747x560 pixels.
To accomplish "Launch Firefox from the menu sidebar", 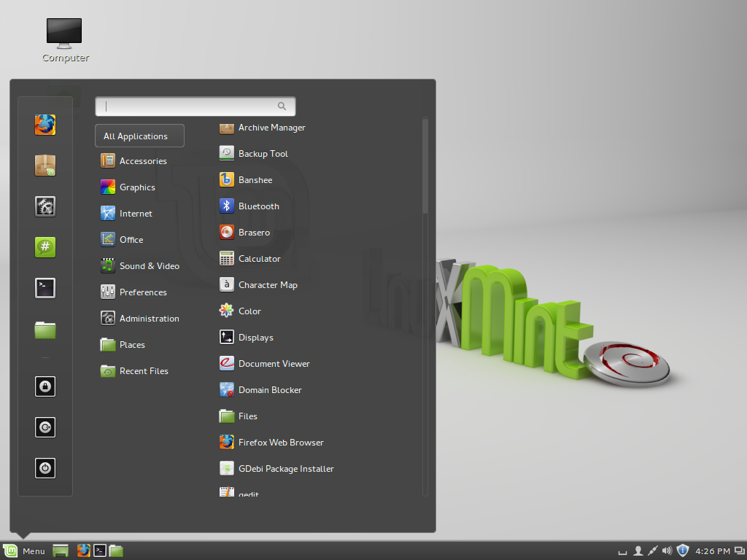I will [x=45, y=125].
